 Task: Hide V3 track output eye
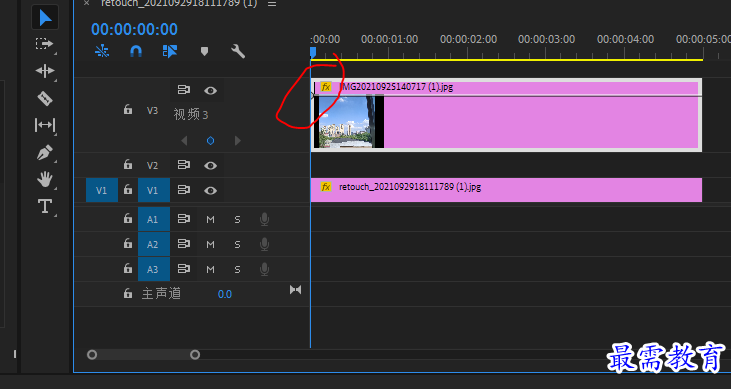[x=210, y=90]
